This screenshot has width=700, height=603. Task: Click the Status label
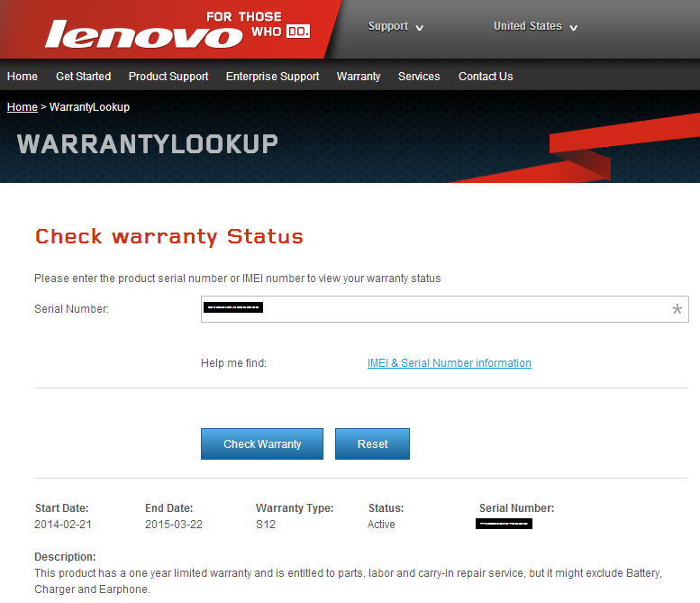click(x=386, y=508)
